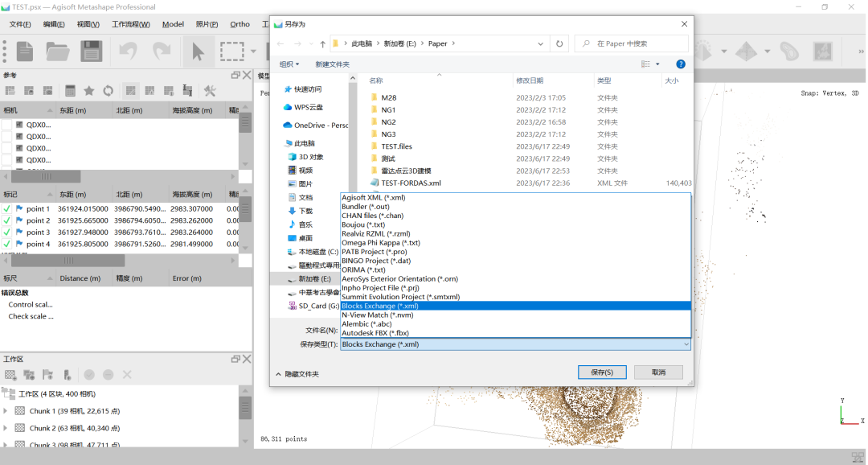The height and width of the screenshot is (465, 868).
Task: Click the Open project folder icon in toolbar
Action: pyautogui.click(x=58, y=51)
